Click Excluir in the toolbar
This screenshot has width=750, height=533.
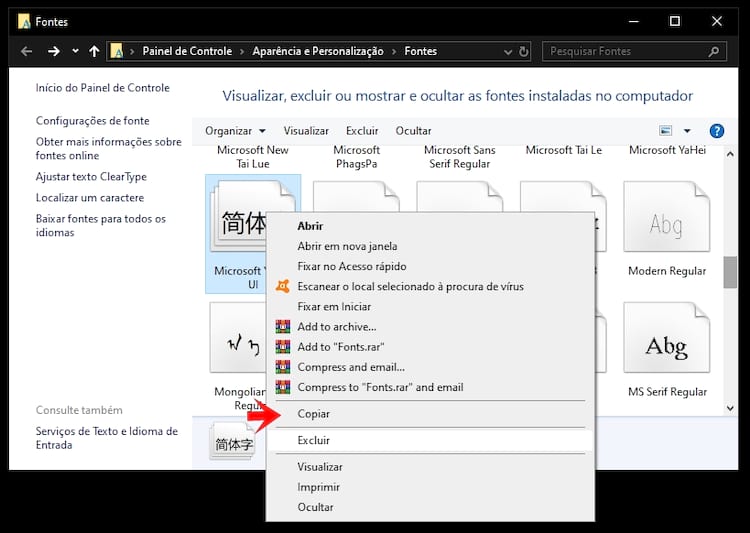tap(362, 131)
